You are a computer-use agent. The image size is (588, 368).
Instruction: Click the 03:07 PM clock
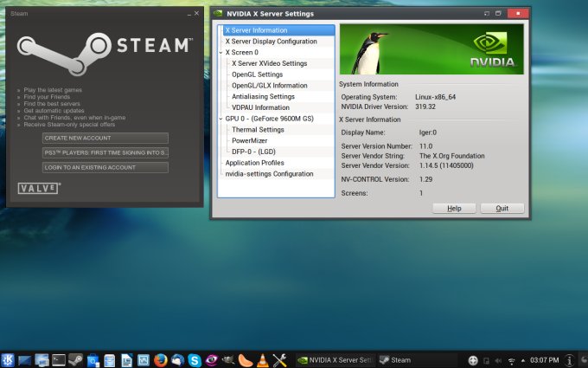pos(544,360)
